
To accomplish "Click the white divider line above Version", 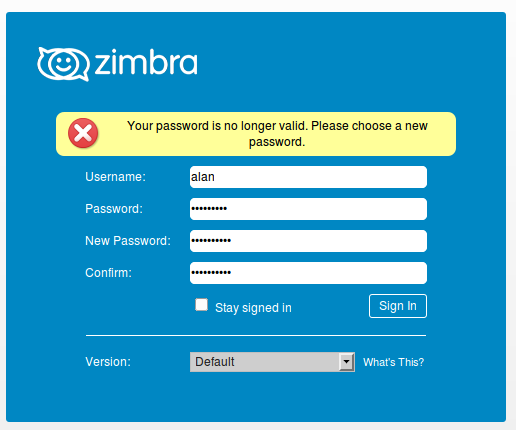I will 256,335.
